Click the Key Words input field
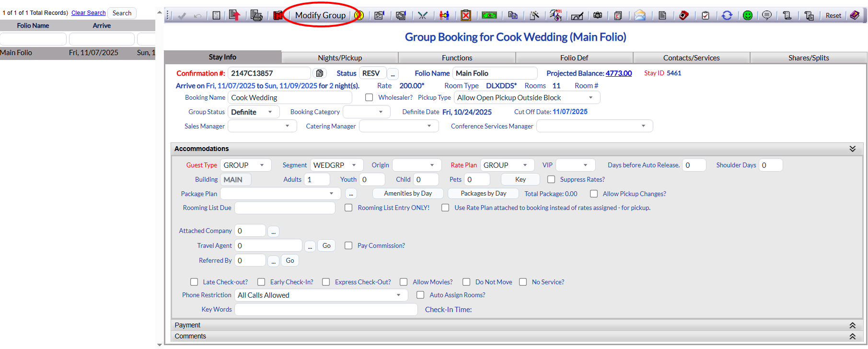 pos(326,310)
